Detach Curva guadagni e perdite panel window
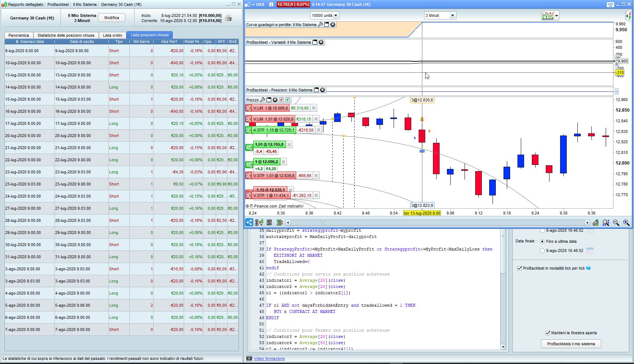The width and height of the screenshot is (634, 364). coord(326,25)
